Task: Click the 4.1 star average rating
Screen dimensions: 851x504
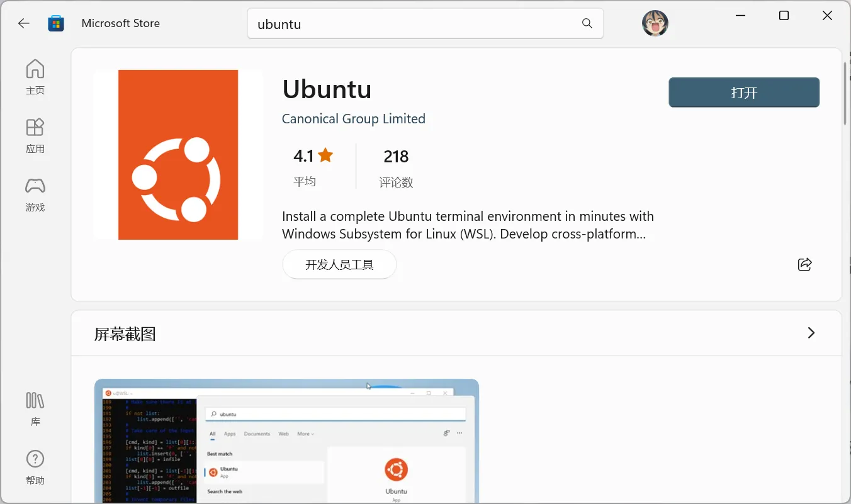Action: click(313, 166)
